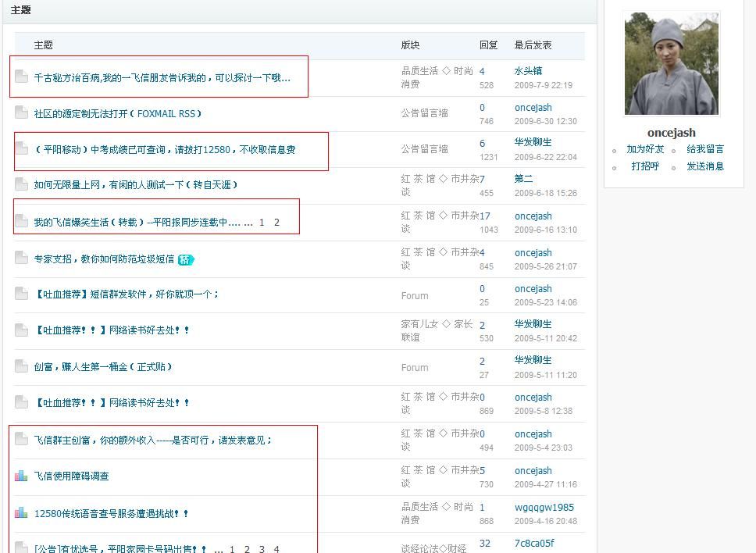Click the 主题 column header
Screen dimensions: 756x553
click(x=44, y=45)
